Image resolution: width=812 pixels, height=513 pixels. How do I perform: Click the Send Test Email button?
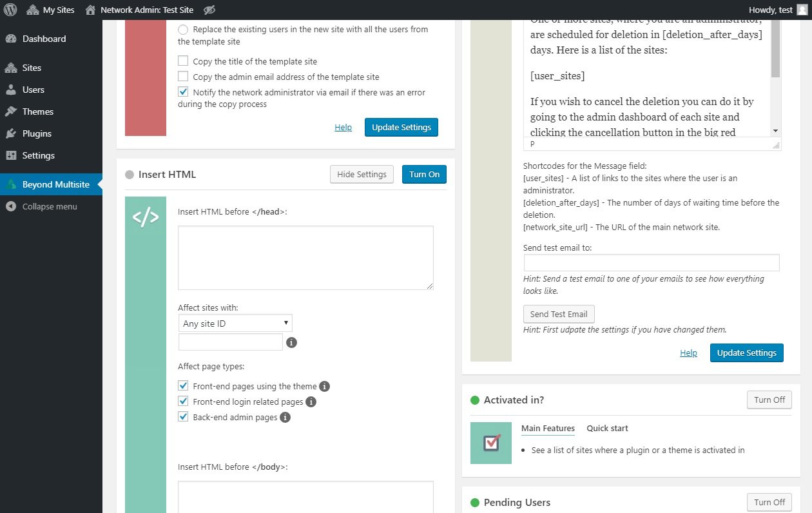(x=558, y=314)
